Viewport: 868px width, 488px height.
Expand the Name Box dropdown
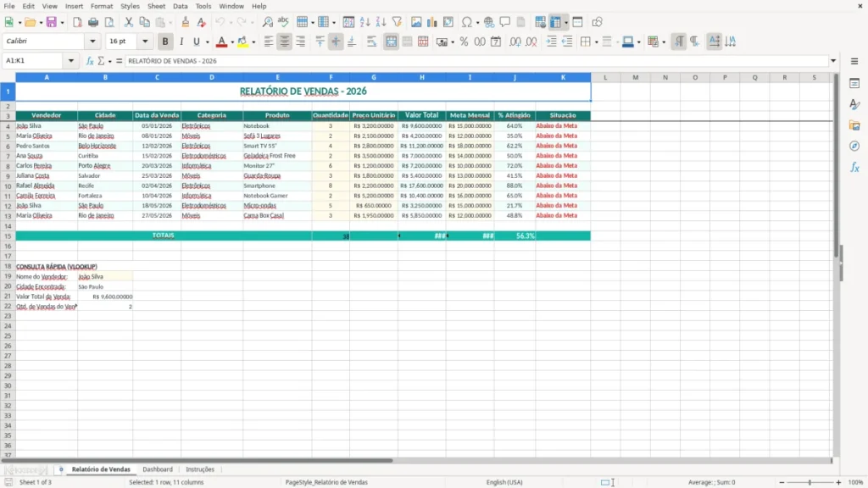pos(71,61)
